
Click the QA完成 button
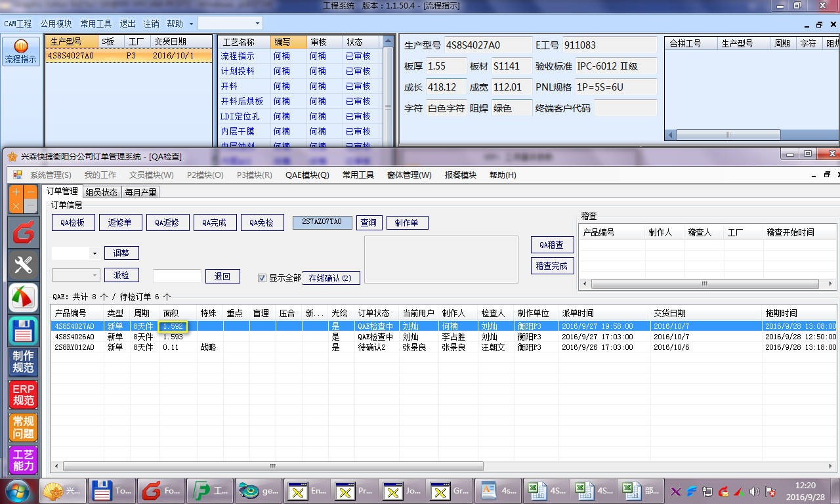point(215,222)
